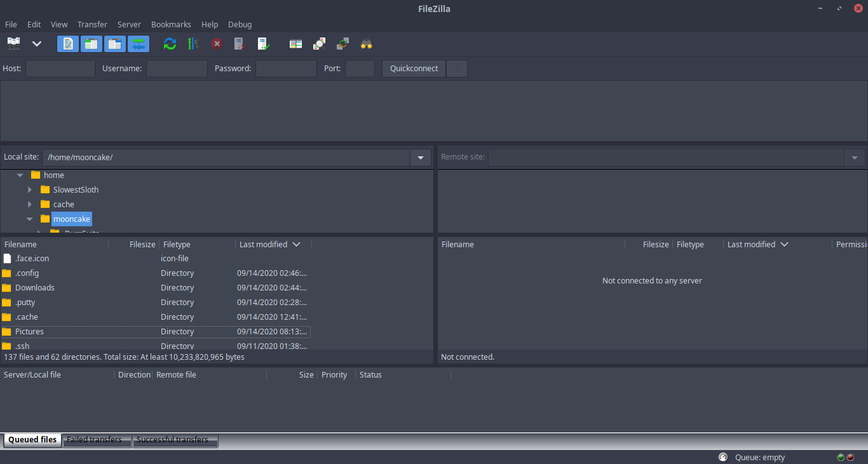Toggle the message log display
Image resolution: width=868 pixels, height=464 pixels.
coord(68,44)
